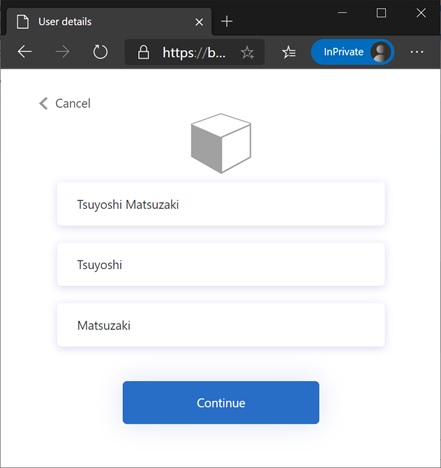Click the Continue button
This screenshot has height=468, width=441.
(x=221, y=403)
